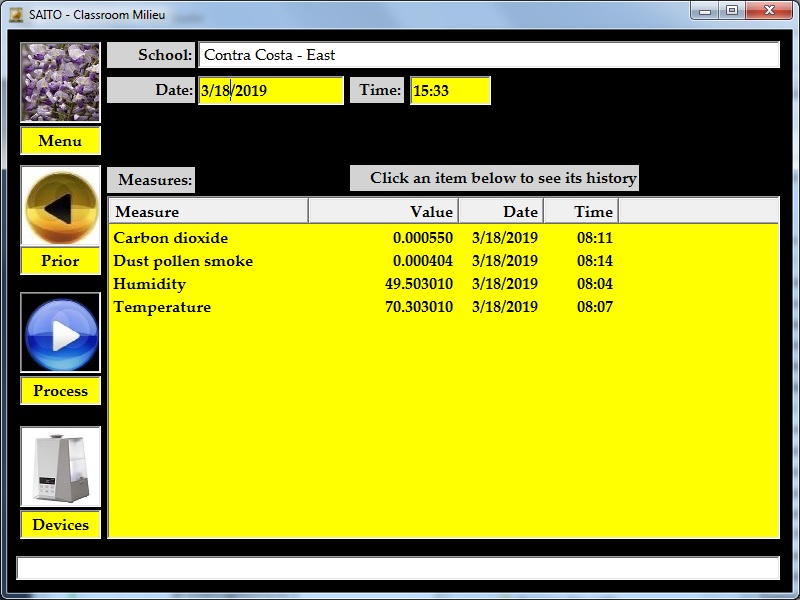Viewport: 800px width, 600px height.
Task: Click the Date column header in list
Action: [501, 211]
